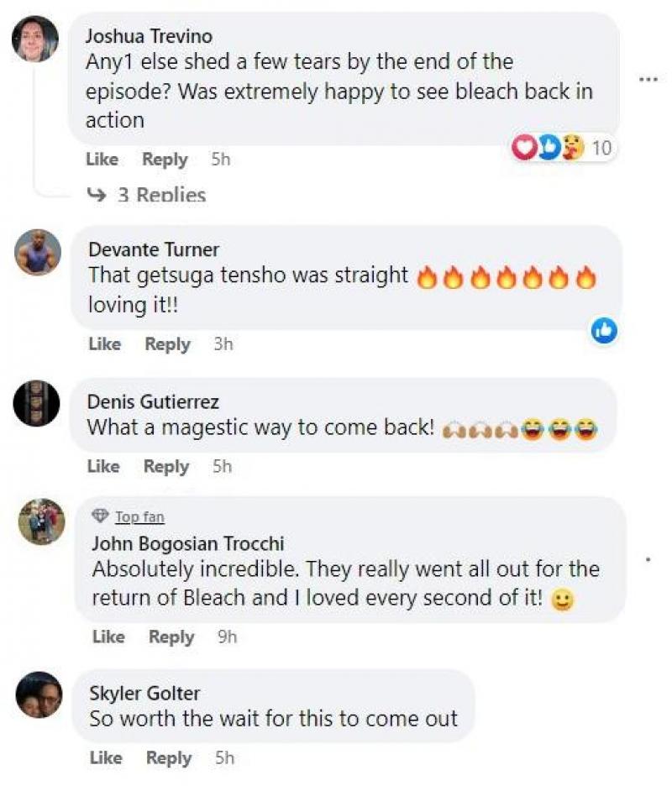Reply to John Bogosian Trocchi's comment
This screenshot has height=786, width=672.
pyautogui.click(x=171, y=637)
